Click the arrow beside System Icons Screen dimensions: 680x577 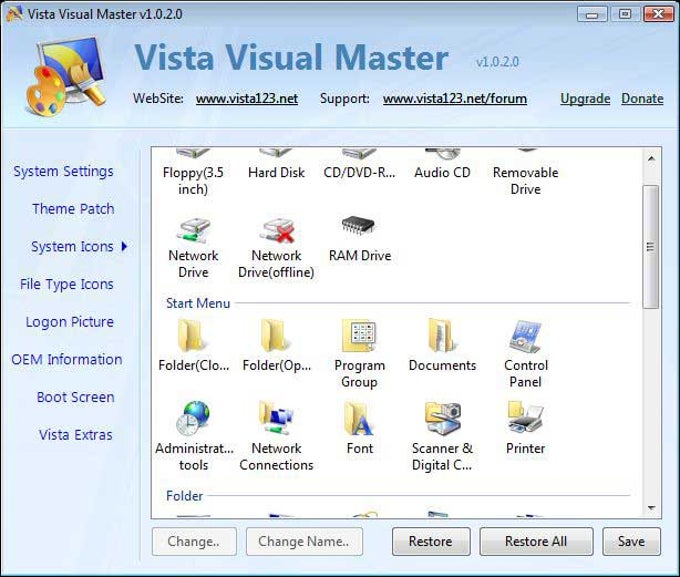coord(125,246)
